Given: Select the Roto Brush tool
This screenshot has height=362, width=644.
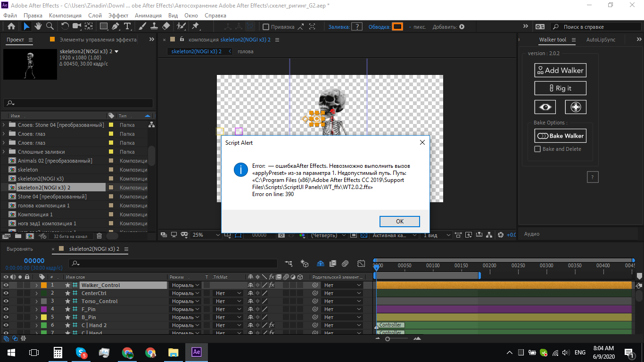Looking at the screenshot, I should coord(181,26).
